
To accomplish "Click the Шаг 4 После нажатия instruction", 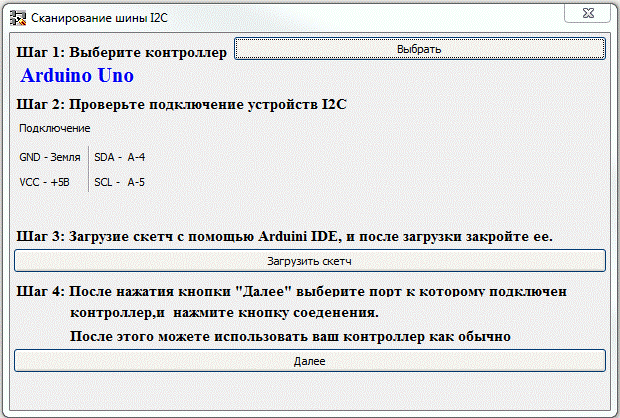I will pyautogui.click(x=291, y=291).
